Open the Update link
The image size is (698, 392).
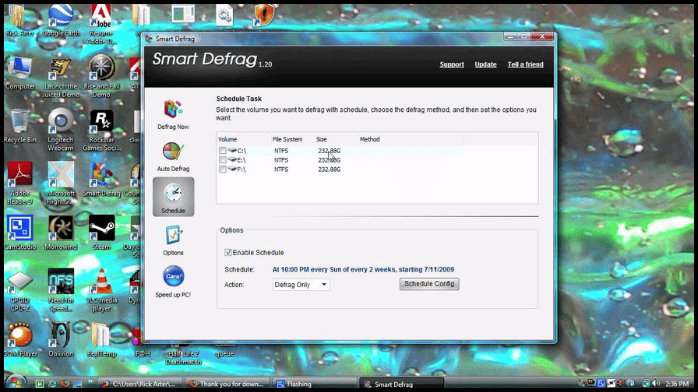coord(485,65)
